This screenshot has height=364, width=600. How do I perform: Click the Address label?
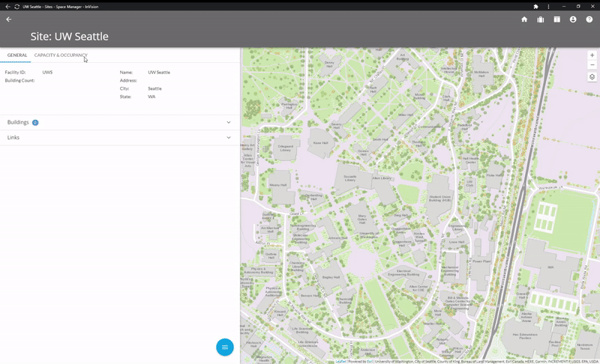pyautogui.click(x=128, y=81)
